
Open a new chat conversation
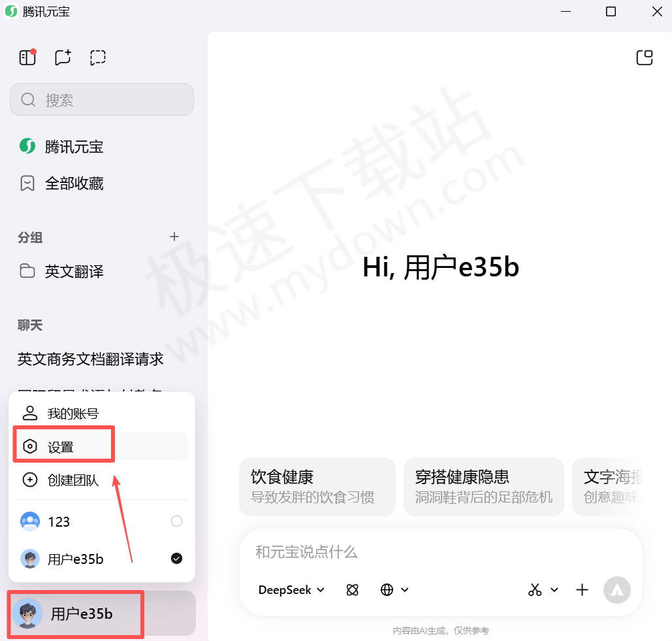pyautogui.click(x=63, y=58)
